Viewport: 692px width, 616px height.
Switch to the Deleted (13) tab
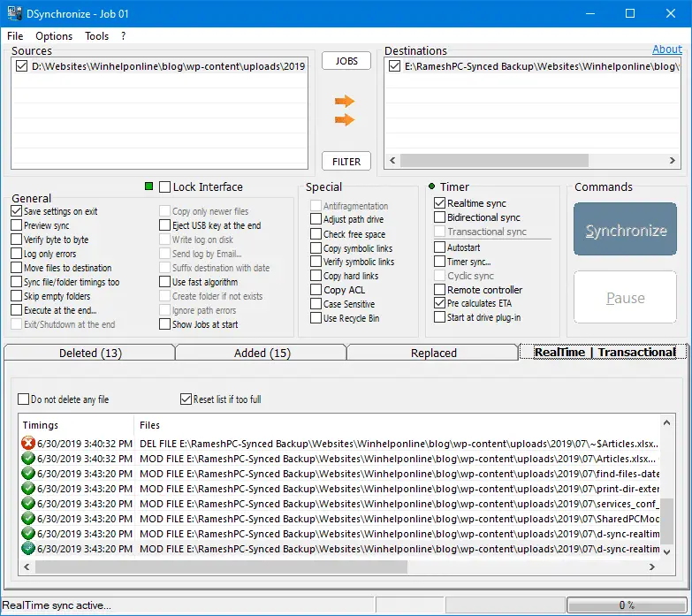(90, 353)
